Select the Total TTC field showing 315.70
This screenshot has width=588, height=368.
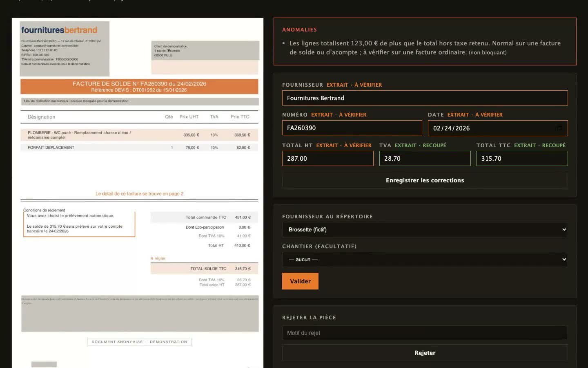click(522, 159)
